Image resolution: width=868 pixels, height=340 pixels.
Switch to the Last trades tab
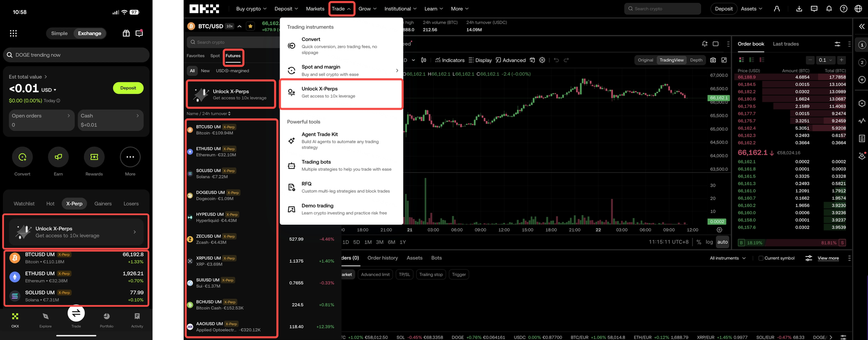click(786, 44)
